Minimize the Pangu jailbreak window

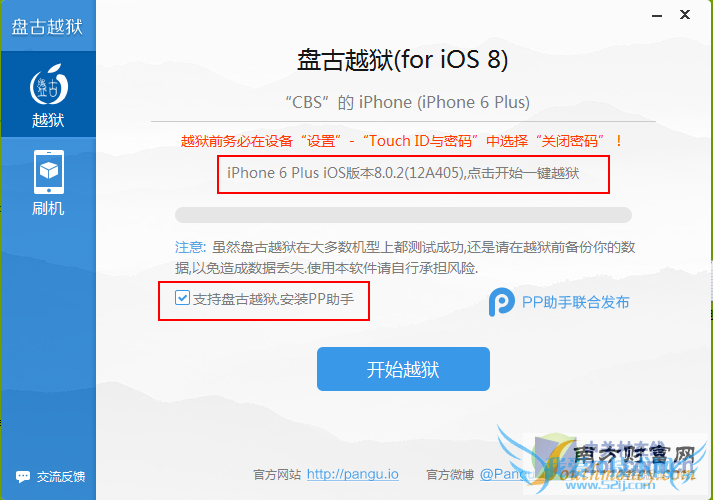pos(656,16)
